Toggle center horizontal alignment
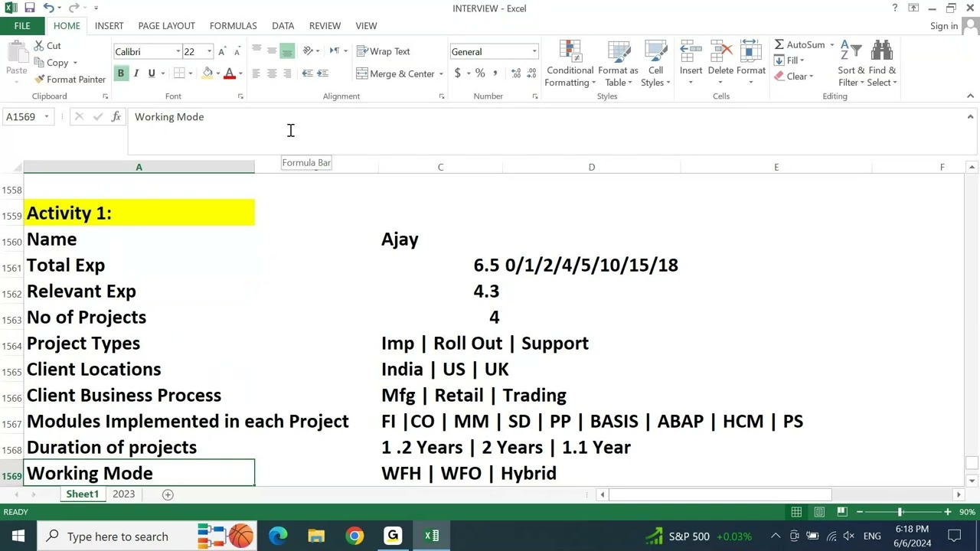Screen dimensions: 980x551 click(272, 73)
